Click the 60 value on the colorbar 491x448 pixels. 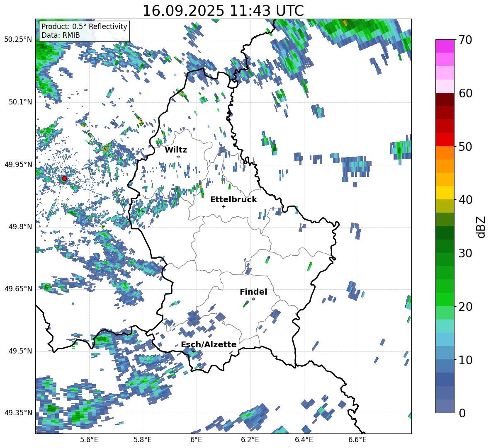[x=465, y=93]
